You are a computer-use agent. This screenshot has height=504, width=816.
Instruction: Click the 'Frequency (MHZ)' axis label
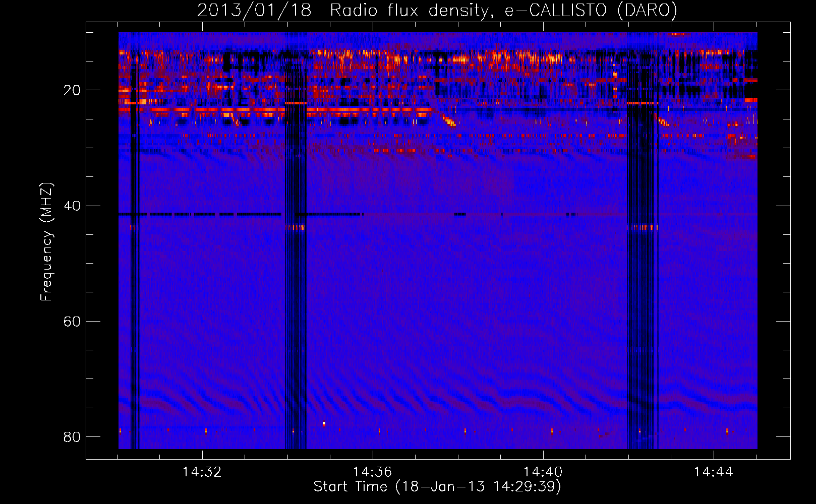click(46, 242)
